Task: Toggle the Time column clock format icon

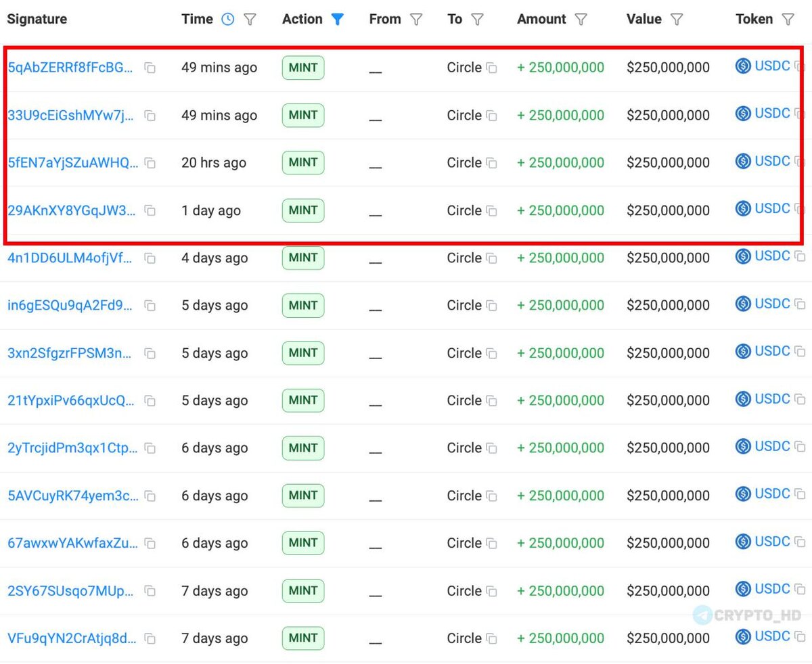Action: tap(228, 20)
